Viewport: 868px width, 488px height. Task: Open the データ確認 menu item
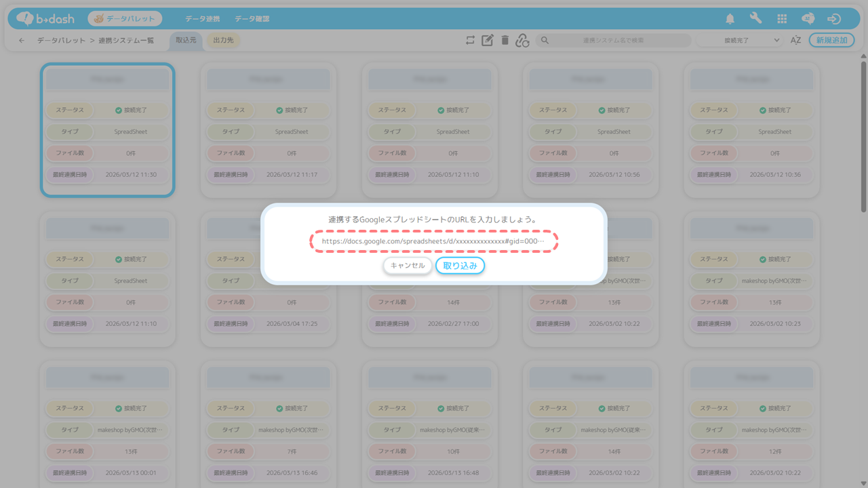point(252,19)
